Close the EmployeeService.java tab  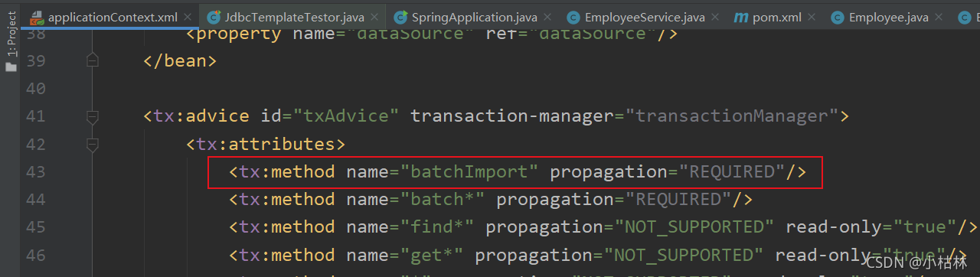coord(715,16)
